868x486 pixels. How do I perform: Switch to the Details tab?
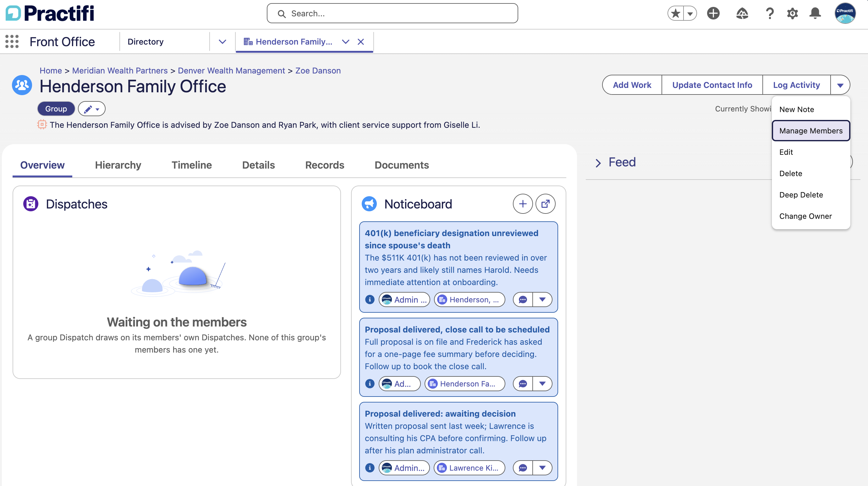click(258, 165)
